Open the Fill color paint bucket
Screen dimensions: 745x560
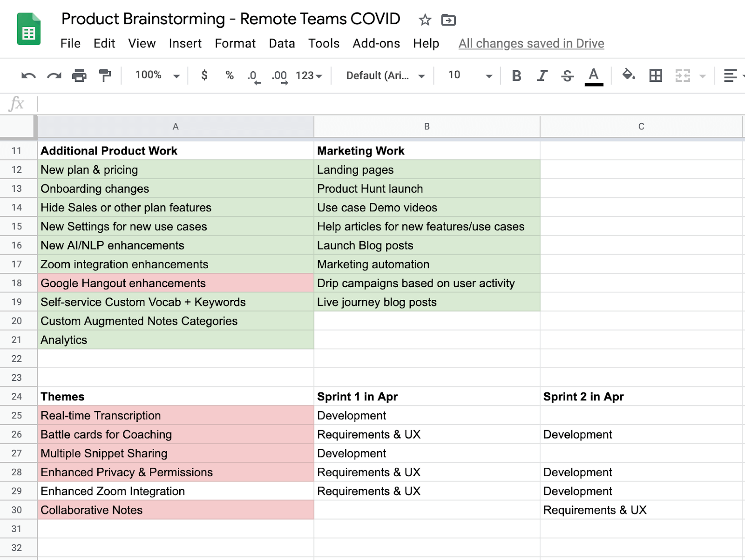(x=629, y=74)
